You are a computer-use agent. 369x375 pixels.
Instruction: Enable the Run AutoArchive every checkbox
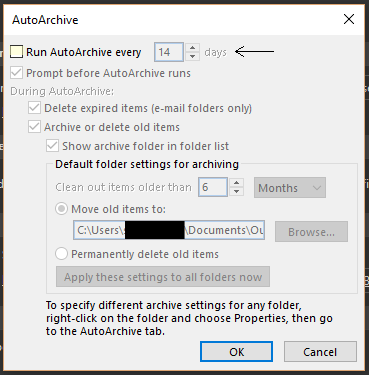(x=16, y=52)
